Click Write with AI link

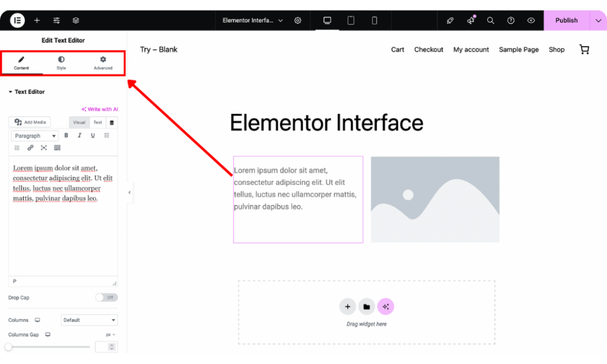point(100,109)
